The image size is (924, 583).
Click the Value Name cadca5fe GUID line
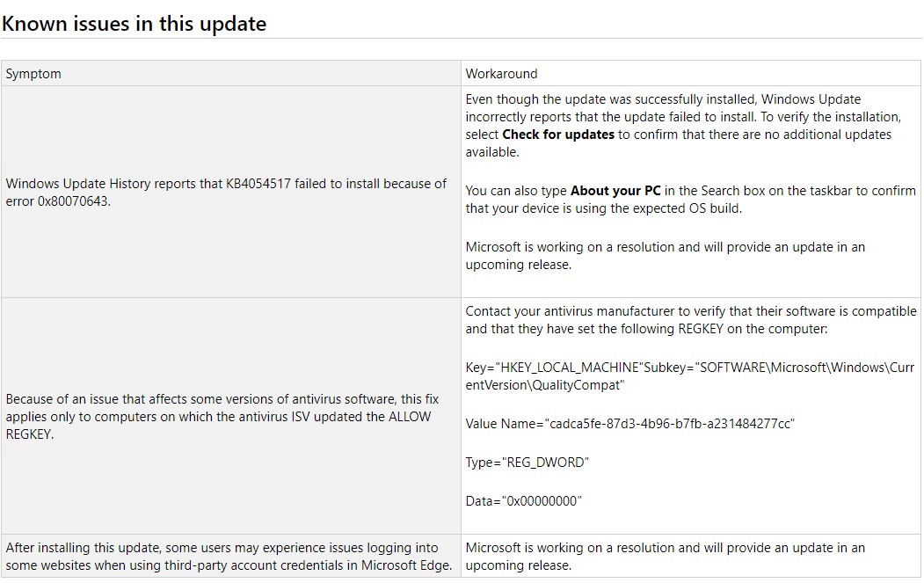click(x=630, y=424)
